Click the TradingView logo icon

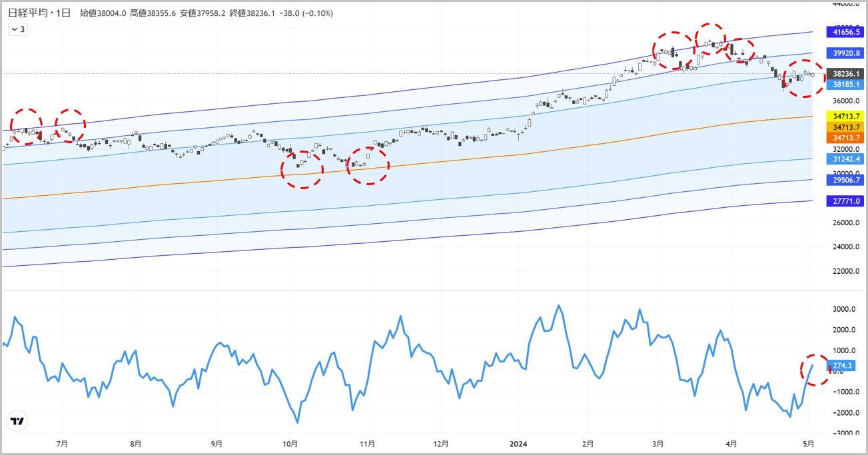[17, 421]
